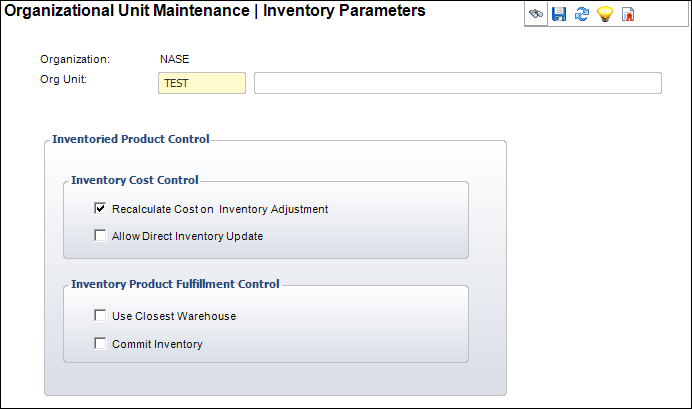Select the 'Use Closest Warehouse' label text
The width and height of the screenshot is (692, 409).
tap(174, 316)
